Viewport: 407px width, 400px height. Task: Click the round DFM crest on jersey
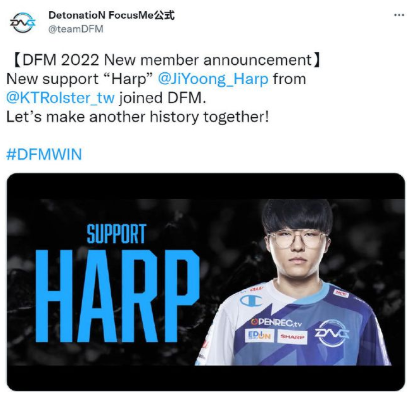pos(332,333)
